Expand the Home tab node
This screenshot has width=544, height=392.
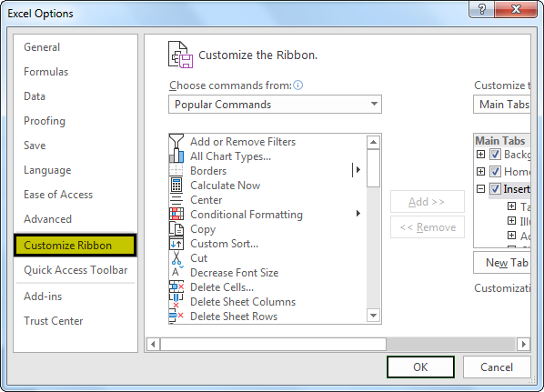pyautogui.click(x=480, y=171)
